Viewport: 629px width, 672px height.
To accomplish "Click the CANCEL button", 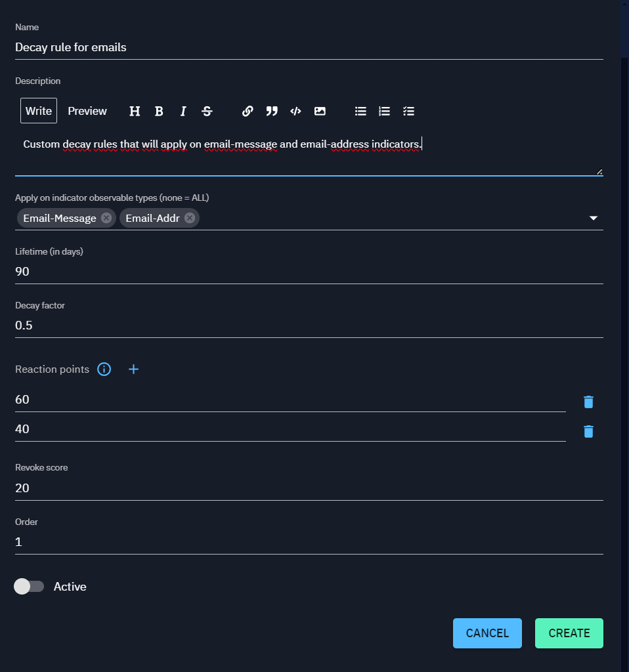I will [487, 633].
